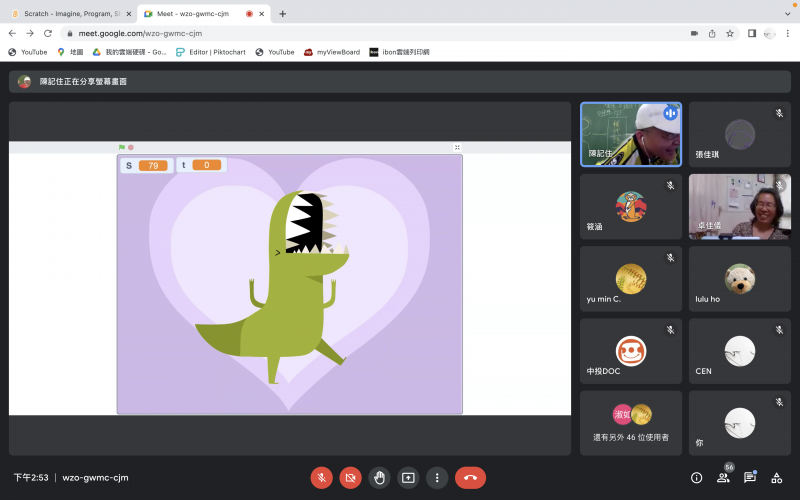800x500 pixels.
Task: Select 卓佳儒 participant video tile
Action: [x=739, y=206]
